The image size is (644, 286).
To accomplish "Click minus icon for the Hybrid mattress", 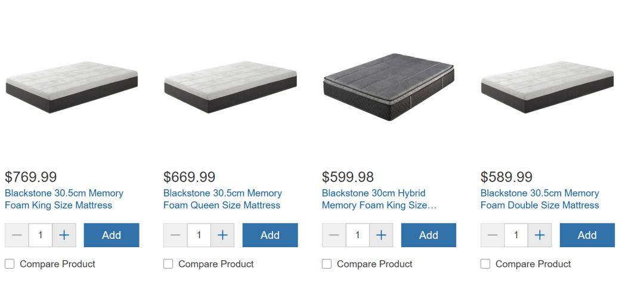I will (334, 235).
